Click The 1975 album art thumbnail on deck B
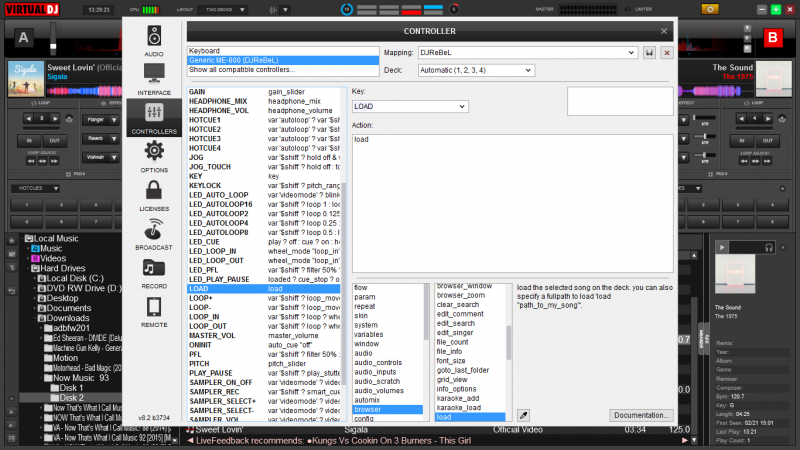The image size is (800, 450). pyautogui.click(x=773, y=79)
